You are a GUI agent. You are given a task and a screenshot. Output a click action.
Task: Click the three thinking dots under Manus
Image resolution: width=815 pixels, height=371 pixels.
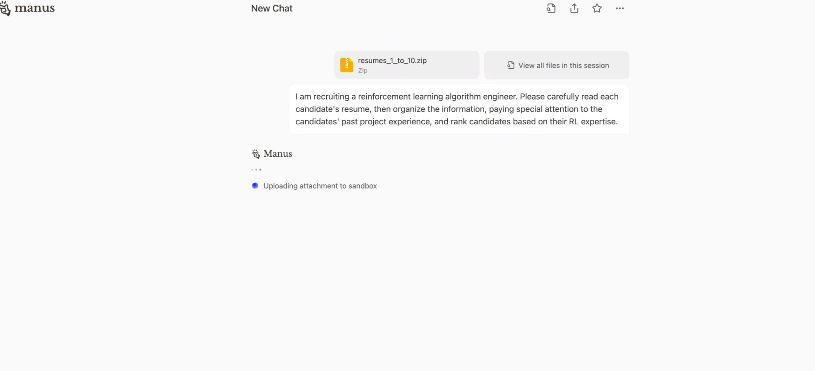[x=256, y=169]
